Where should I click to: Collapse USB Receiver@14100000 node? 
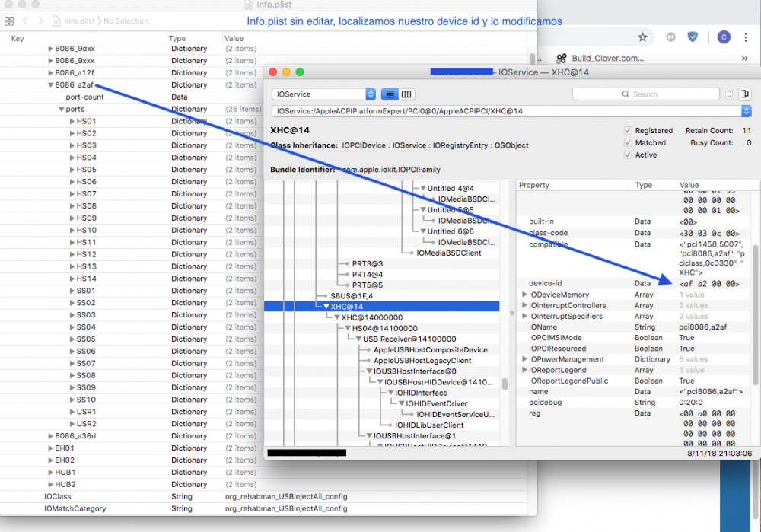pos(358,339)
